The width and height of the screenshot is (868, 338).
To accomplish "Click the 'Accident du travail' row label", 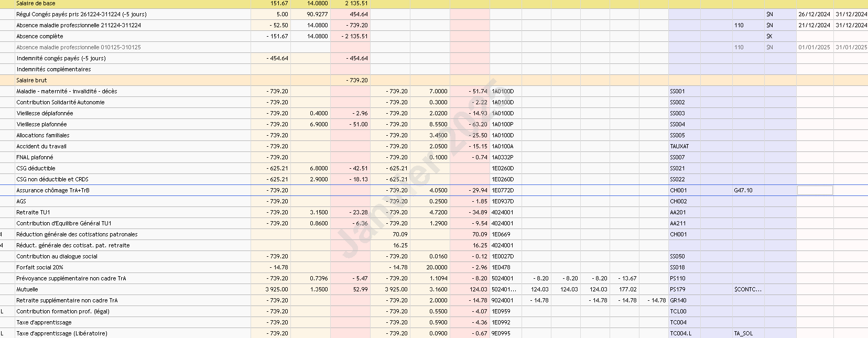I will (41, 146).
